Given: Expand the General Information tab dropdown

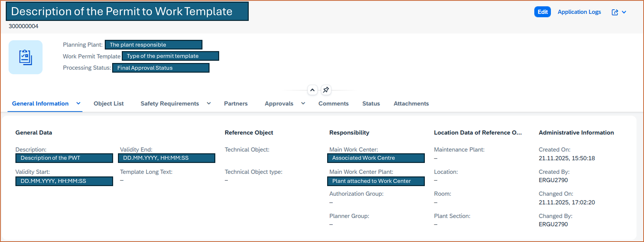Looking at the screenshot, I should tap(78, 103).
